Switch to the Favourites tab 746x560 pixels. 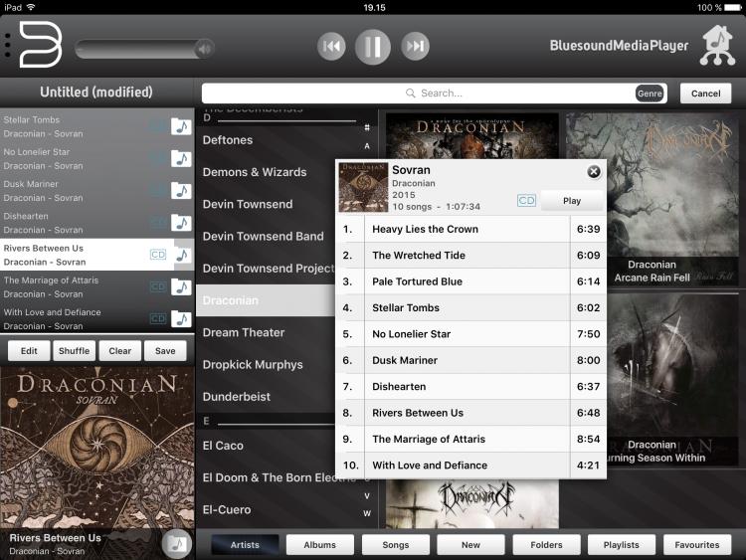(697, 545)
